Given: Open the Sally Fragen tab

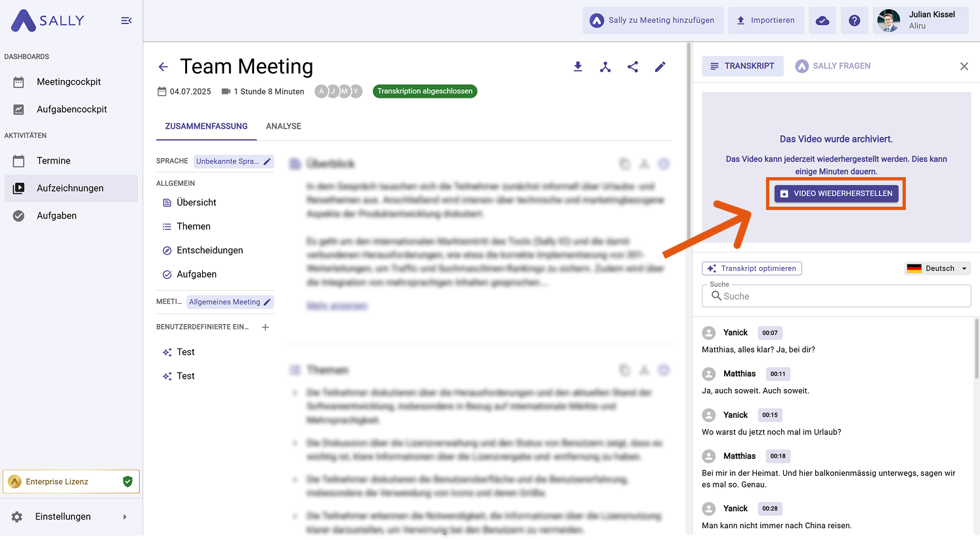Looking at the screenshot, I should pyautogui.click(x=833, y=66).
